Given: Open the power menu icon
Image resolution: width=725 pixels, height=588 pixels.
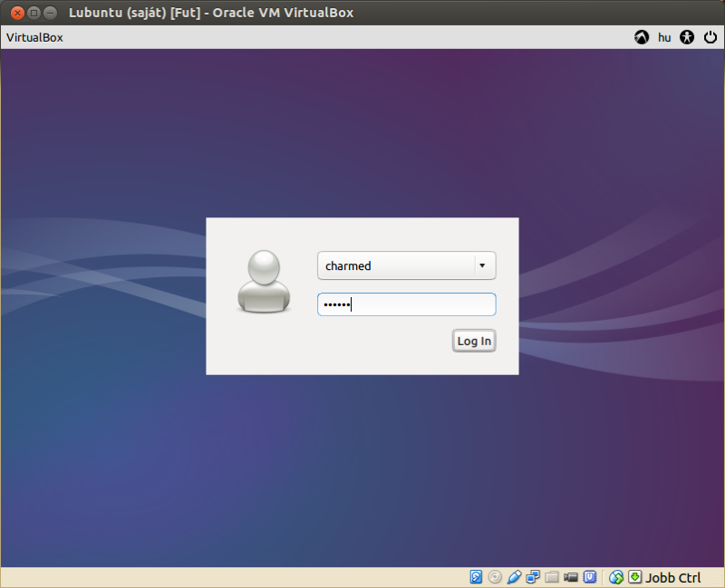Looking at the screenshot, I should [x=710, y=37].
